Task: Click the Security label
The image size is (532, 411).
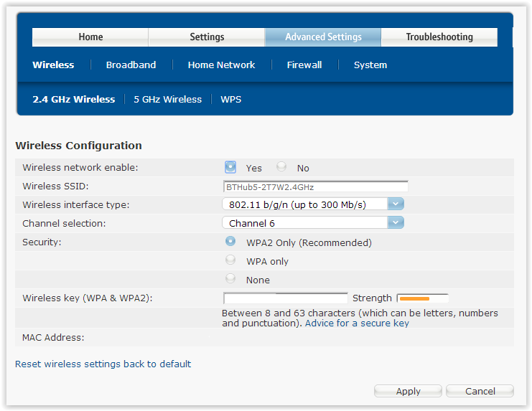Action: click(42, 242)
